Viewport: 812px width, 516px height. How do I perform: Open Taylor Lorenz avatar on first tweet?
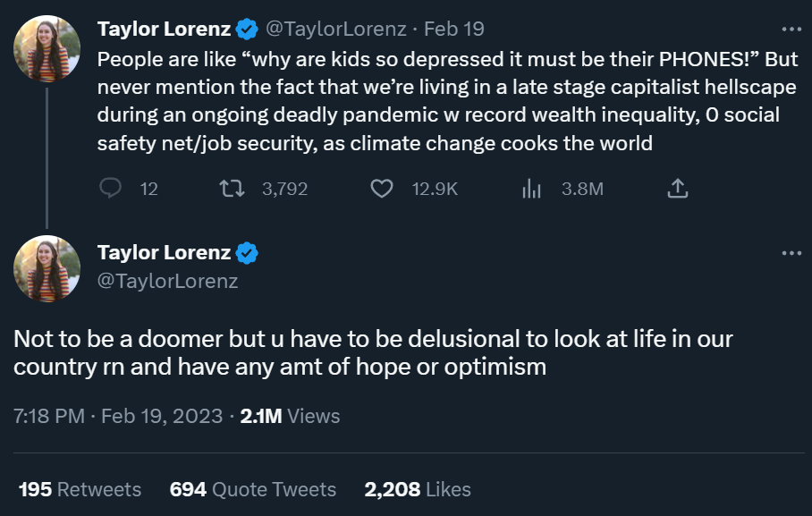click(x=47, y=48)
